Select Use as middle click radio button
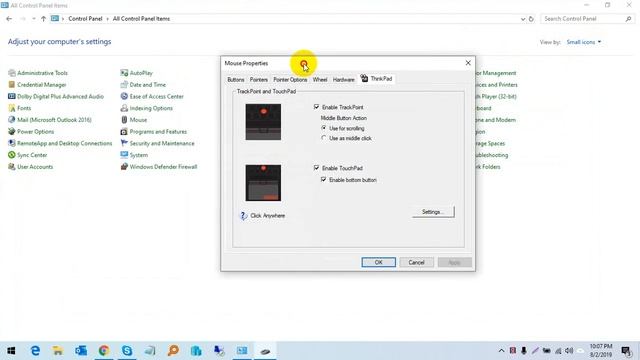Screen dimensions: 640x360 [x=324, y=138]
